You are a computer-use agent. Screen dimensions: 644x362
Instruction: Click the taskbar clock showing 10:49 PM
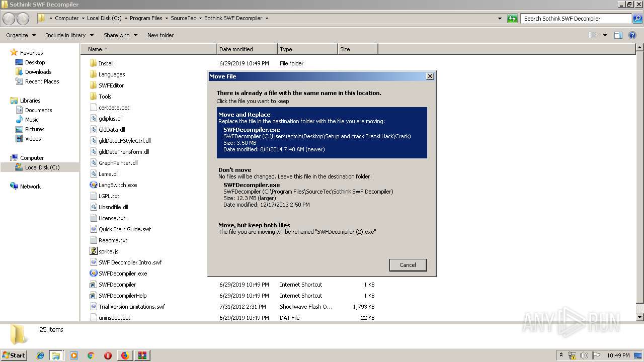618,355
